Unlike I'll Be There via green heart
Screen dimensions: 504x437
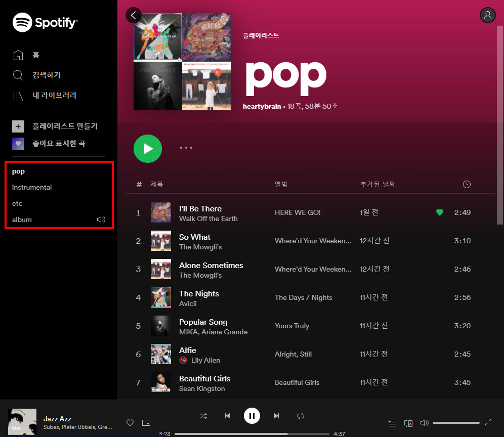[439, 212]
